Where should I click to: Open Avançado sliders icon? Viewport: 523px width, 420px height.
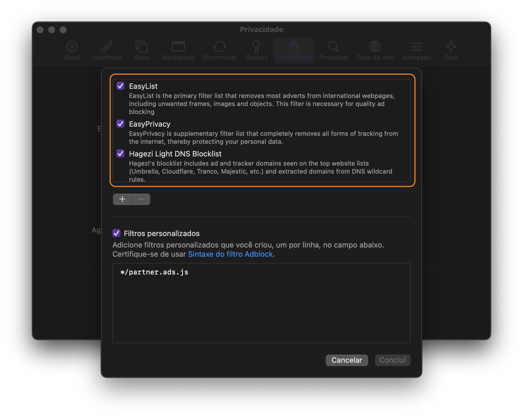point(416,47)
